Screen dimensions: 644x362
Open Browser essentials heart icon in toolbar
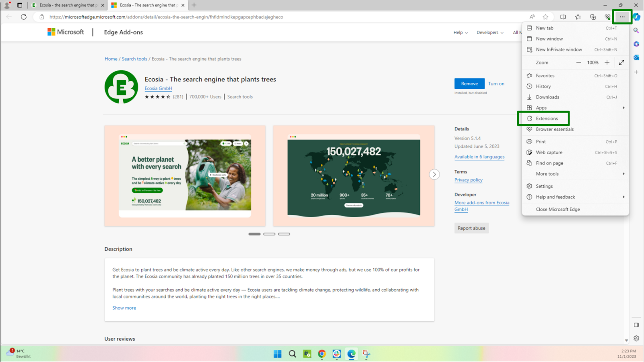[x=607, y=17]
